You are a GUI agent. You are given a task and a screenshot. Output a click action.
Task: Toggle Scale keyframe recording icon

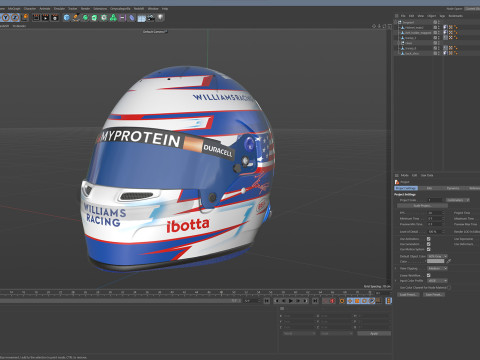[x=357, y=301]
